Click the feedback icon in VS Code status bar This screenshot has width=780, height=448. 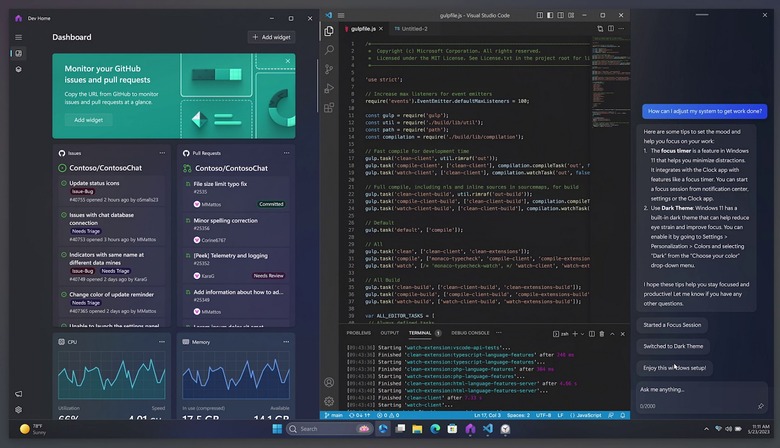pyautogui.click(x=611, y=415)
